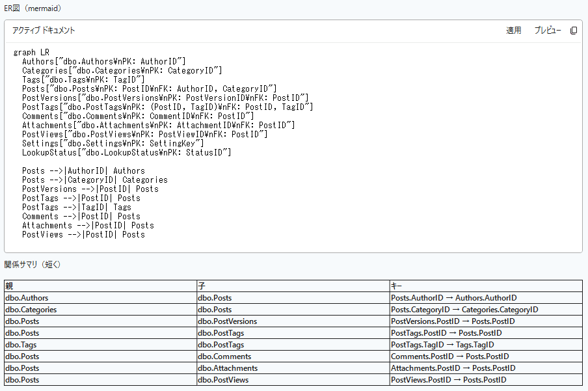Open the Comments.PostID → Posts.PostID key link

coord(450,356)
